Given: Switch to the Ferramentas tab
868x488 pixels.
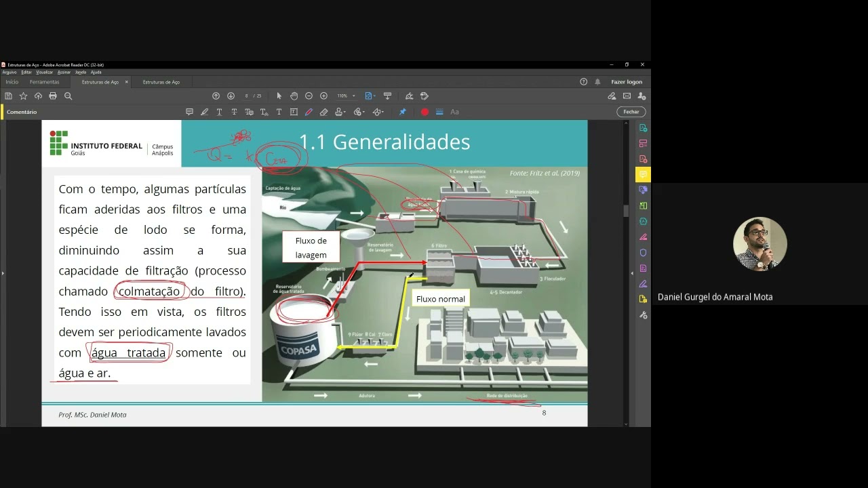Looking at the screenshot, I should (45, 82).
